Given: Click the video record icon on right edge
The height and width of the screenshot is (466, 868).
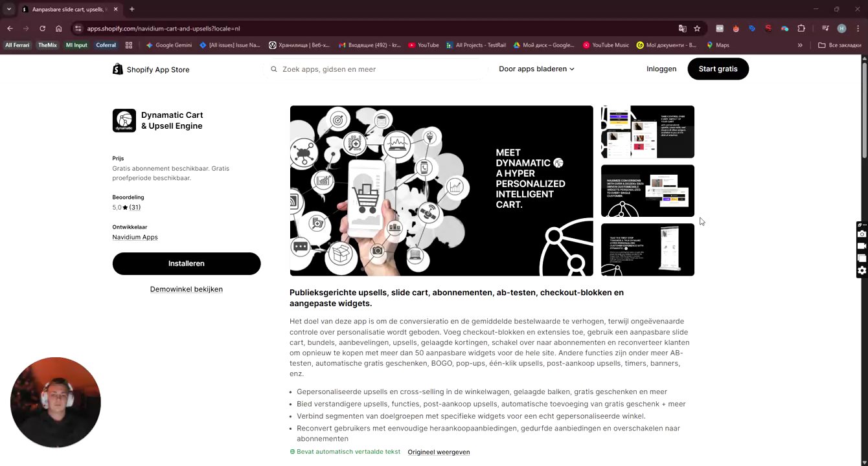Looking at the screenshot, I should point(862,246).
